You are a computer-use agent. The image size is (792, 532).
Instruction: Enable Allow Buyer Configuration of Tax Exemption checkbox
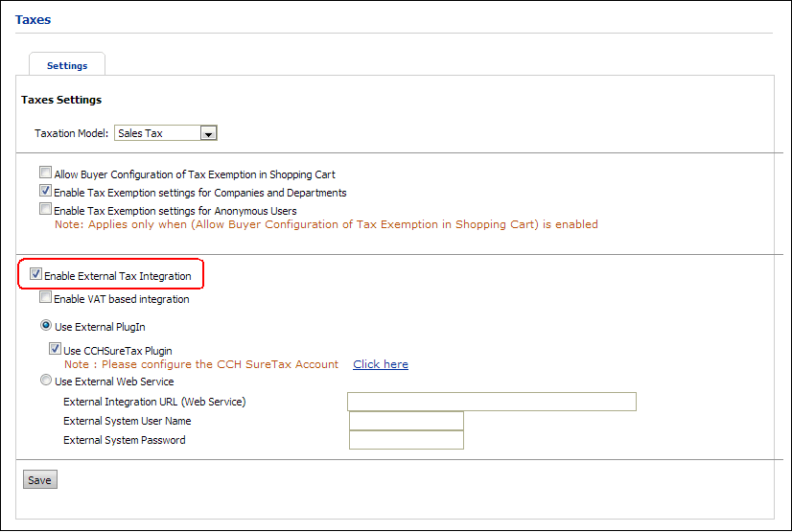(45, 173)
